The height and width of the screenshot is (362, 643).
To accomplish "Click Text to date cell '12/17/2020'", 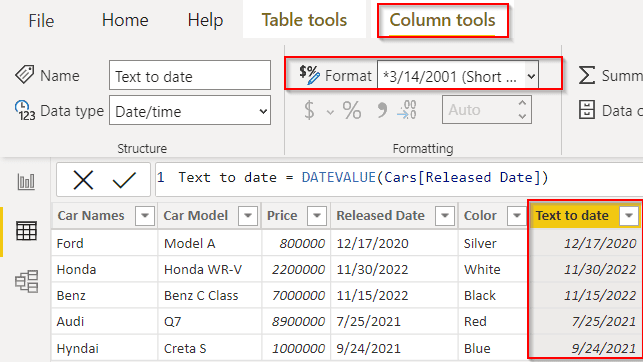I will coord(586,243).
